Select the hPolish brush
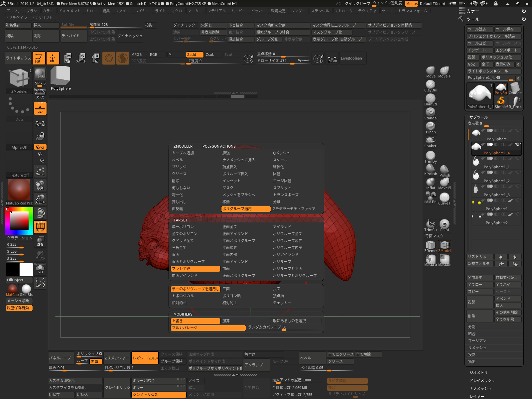This screenshot has height=399, width=532. click(x=431, y=170)
